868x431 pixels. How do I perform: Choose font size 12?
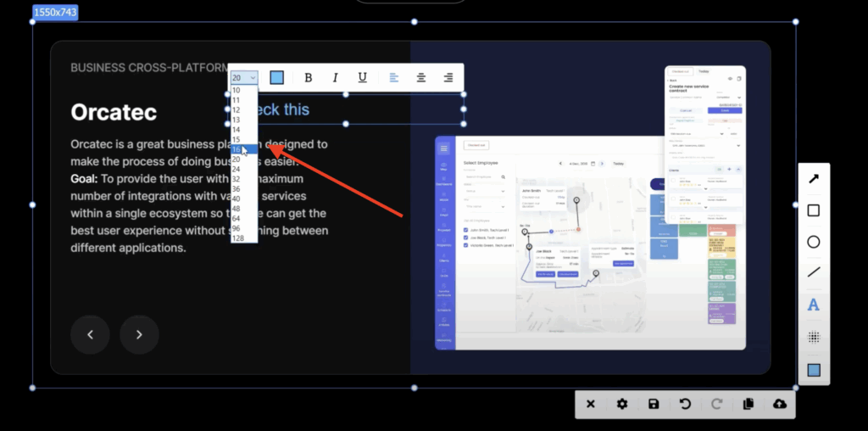point(244,110)
